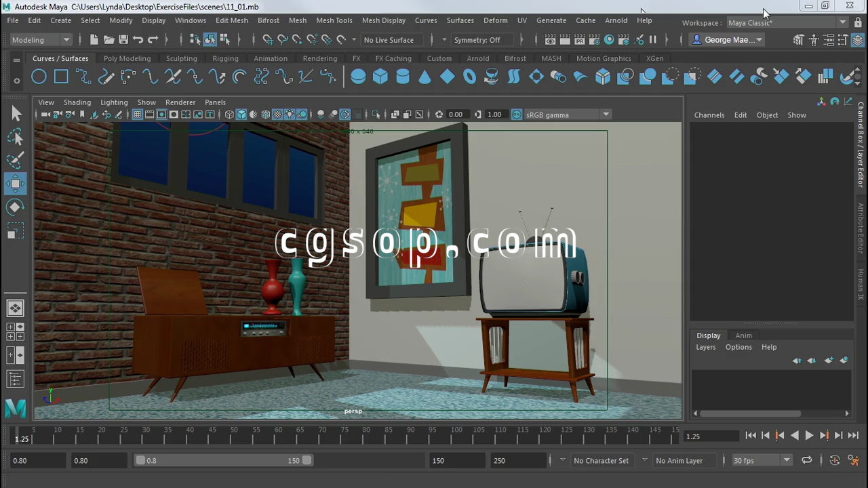Image resolution: width=868 pixels, height=488 pixels.
Task: Click the Pause Viewport 2.0 icon
Action: click(x=653, y=40)
